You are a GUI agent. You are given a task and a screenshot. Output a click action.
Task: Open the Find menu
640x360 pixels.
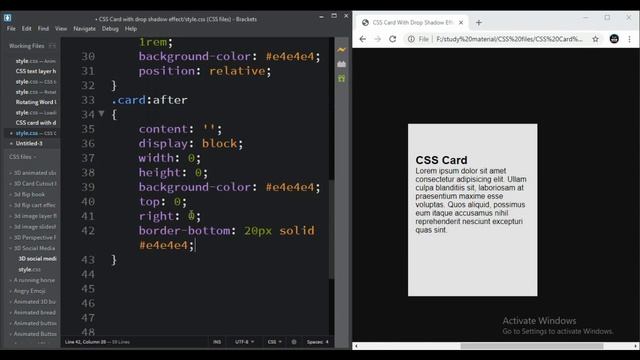43,29
